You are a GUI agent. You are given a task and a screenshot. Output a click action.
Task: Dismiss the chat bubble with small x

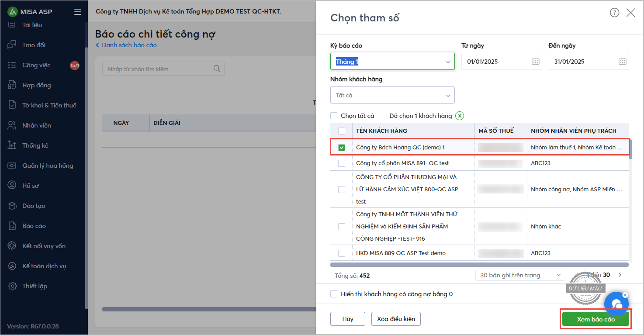click(x=625, y=295)
